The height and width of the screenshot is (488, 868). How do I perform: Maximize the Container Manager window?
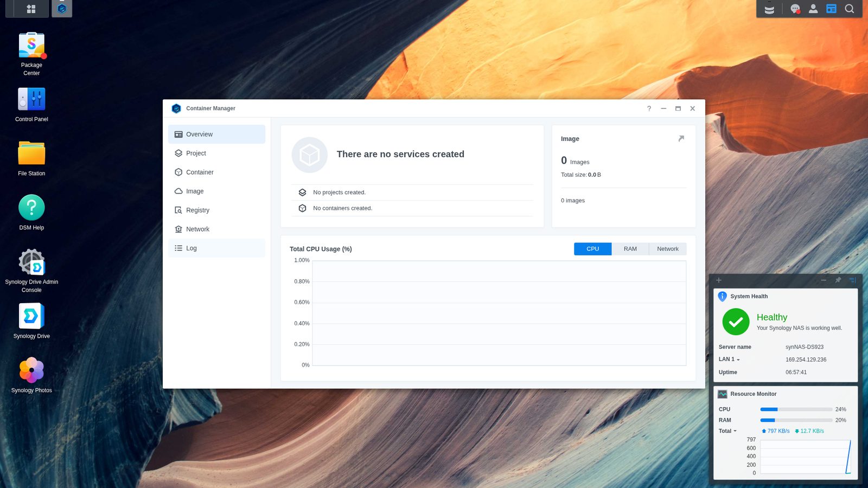click(678, 108)
